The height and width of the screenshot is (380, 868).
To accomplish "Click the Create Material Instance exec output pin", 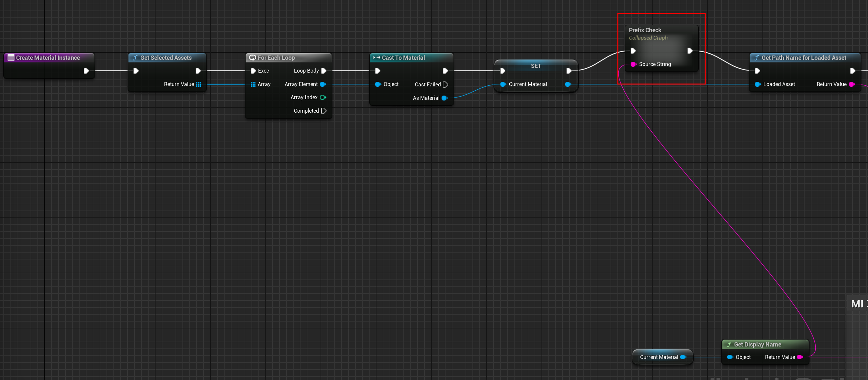I will coord(86,71).
